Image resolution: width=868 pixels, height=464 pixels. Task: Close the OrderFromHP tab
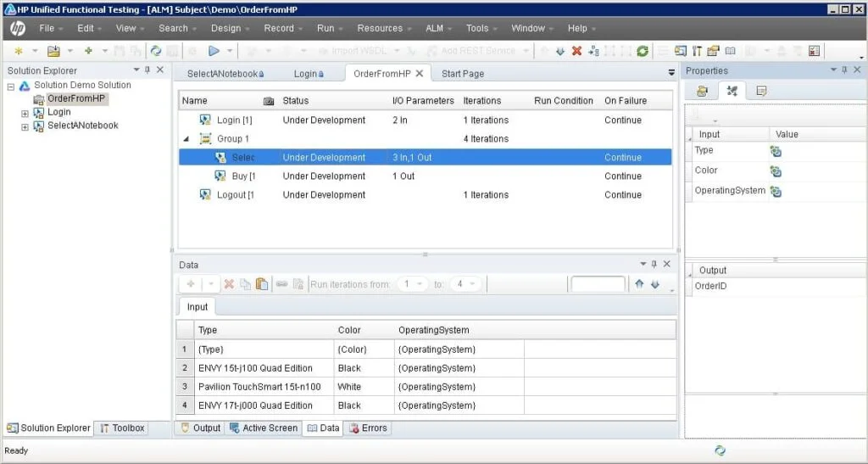click(420, 73)
